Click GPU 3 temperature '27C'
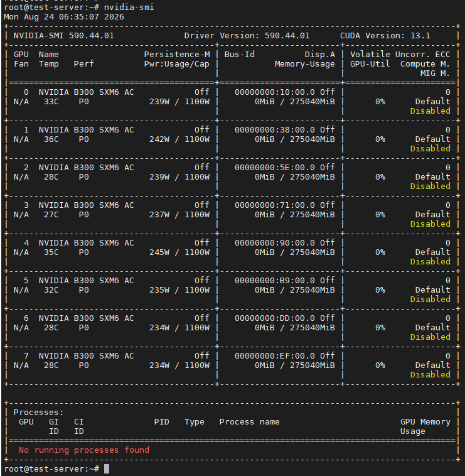Viewport: 465px width, 476px height. coord(51,214)
